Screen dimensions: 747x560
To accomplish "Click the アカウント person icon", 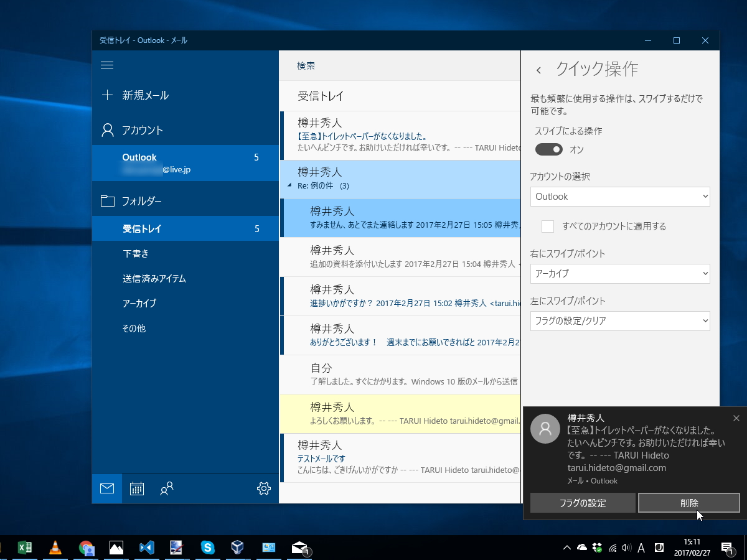I will (106, 129).
